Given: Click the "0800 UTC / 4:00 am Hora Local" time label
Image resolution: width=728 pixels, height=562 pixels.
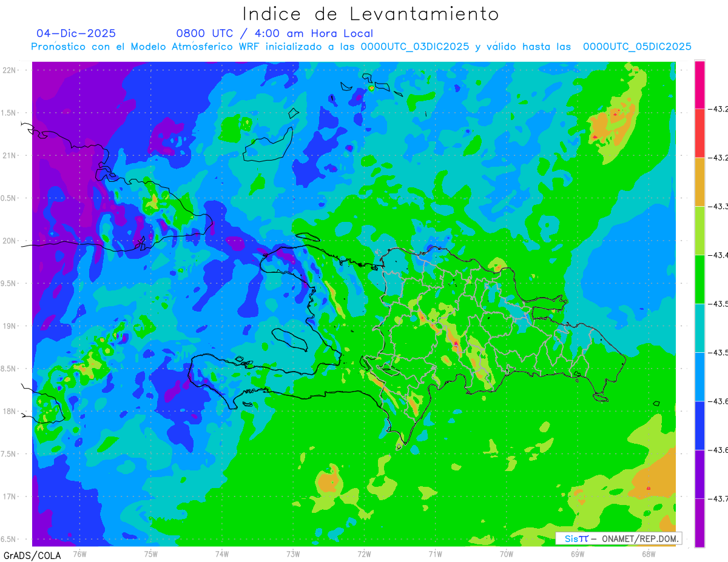Looking at the screenshot, I should pos(274,33).
